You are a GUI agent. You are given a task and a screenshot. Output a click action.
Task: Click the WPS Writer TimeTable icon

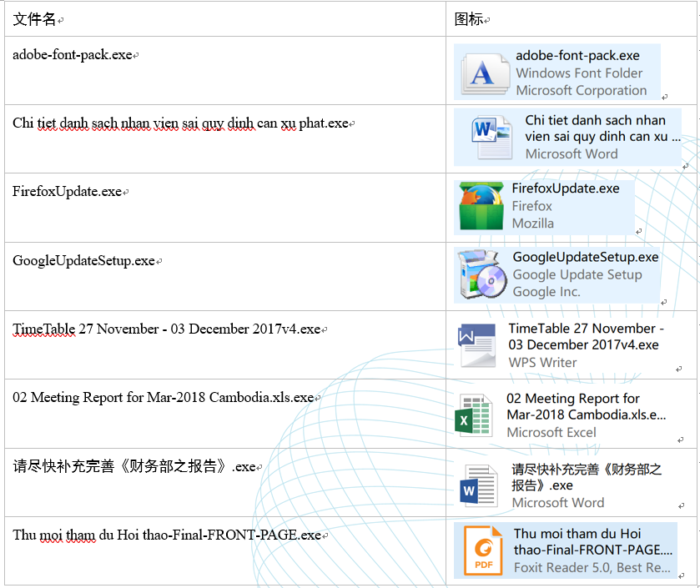[x=476, y=345]
